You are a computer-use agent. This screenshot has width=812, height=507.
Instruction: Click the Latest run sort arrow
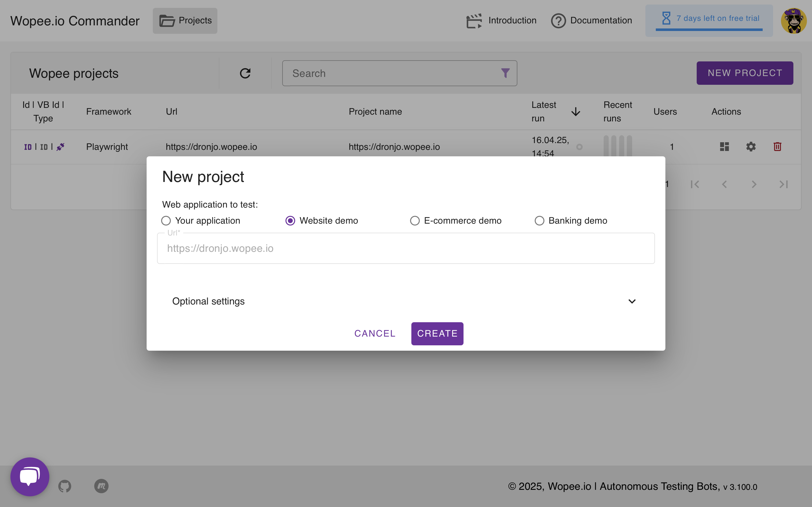coord(576,112)
